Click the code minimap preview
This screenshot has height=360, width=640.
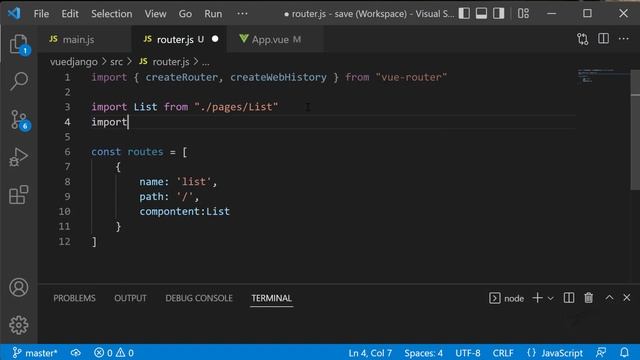(602, 76)
